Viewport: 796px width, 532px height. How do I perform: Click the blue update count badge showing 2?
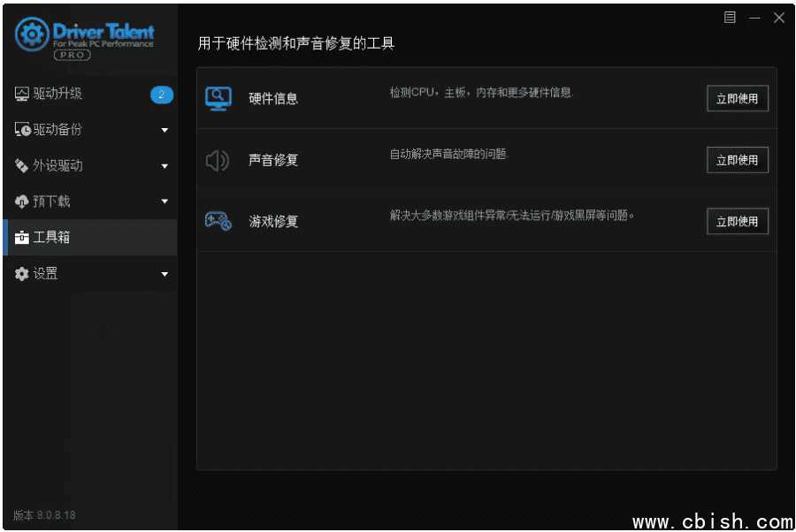(160, 94)
